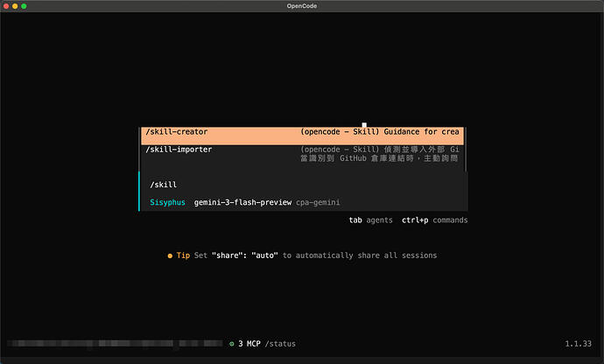
Task: Click the gemini-3-flash-preview model label
Action: pyautogui.click(x=242, y=202)
